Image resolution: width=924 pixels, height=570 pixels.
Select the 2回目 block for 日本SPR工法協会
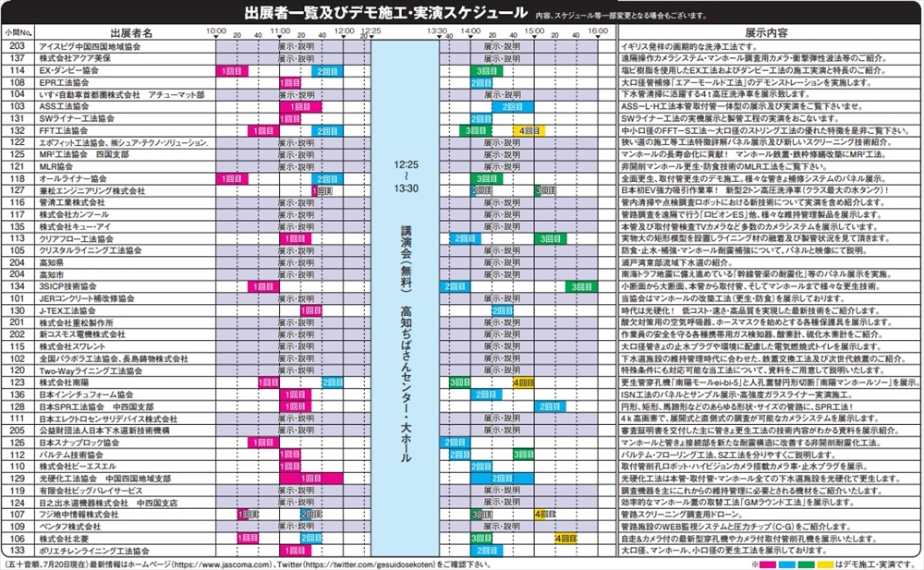pos(551,406)
